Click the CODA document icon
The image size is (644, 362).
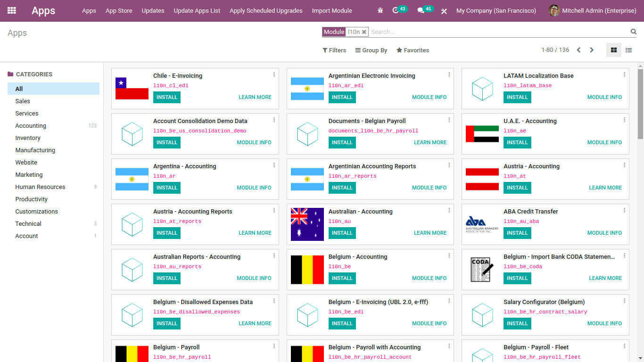tap(482, 270)
